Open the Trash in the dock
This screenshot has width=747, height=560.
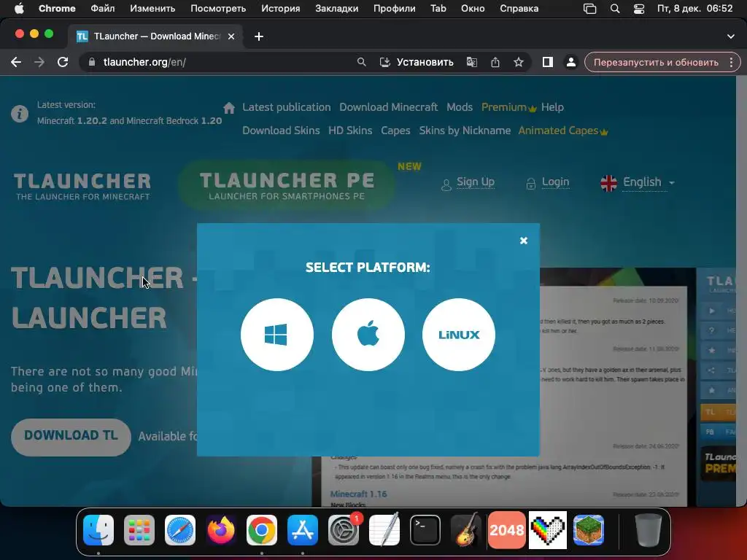click(649, 530)
